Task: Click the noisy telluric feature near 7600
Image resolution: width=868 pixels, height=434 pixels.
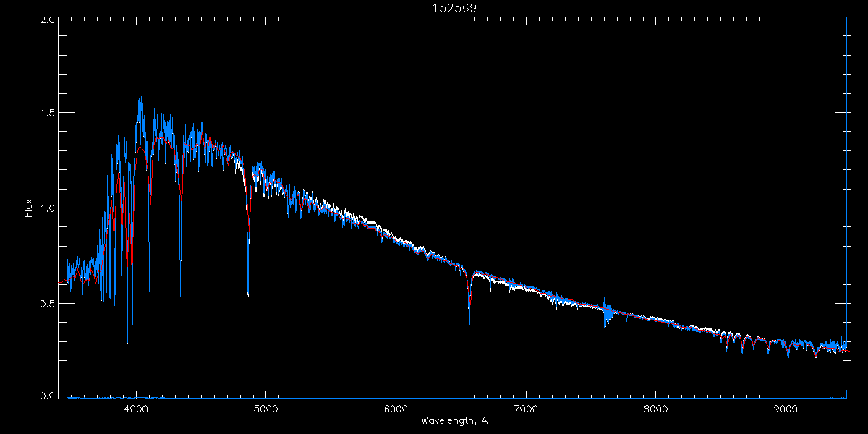Action: pos(608,312)
